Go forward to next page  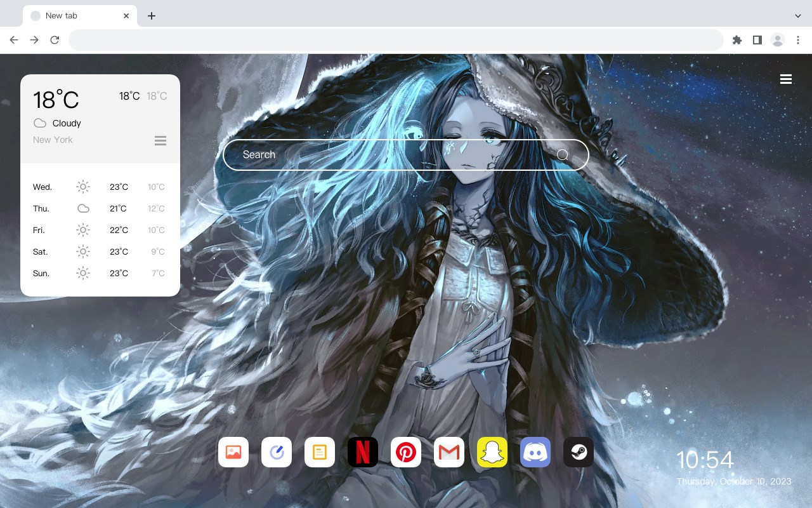[34, 40]
